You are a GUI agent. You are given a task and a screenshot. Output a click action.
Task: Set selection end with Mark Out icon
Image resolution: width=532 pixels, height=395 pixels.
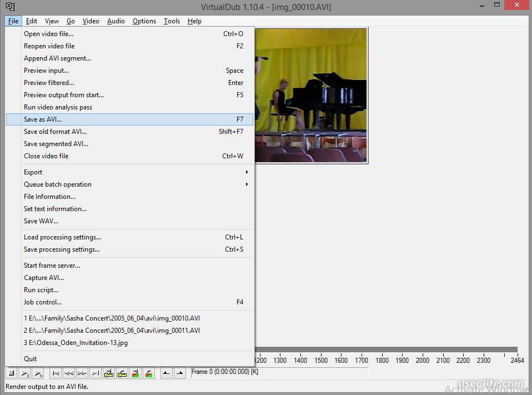[180, 373]
